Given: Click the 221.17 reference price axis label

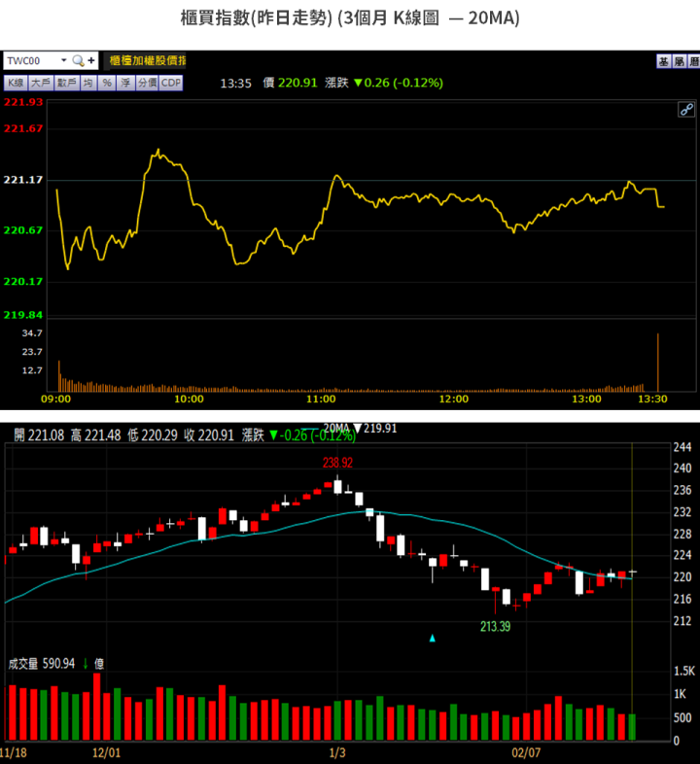Looking at the screenshot, I should click(23, 180).
